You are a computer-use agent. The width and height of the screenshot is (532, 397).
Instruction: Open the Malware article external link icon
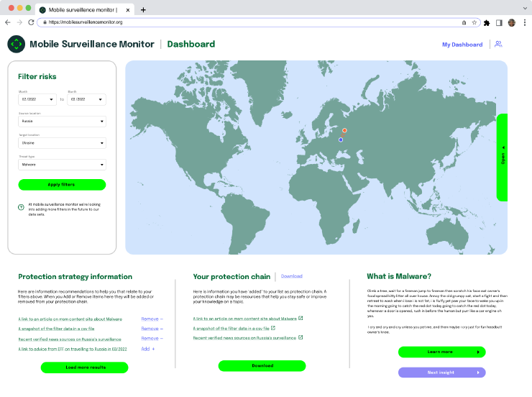pos(301,318)
